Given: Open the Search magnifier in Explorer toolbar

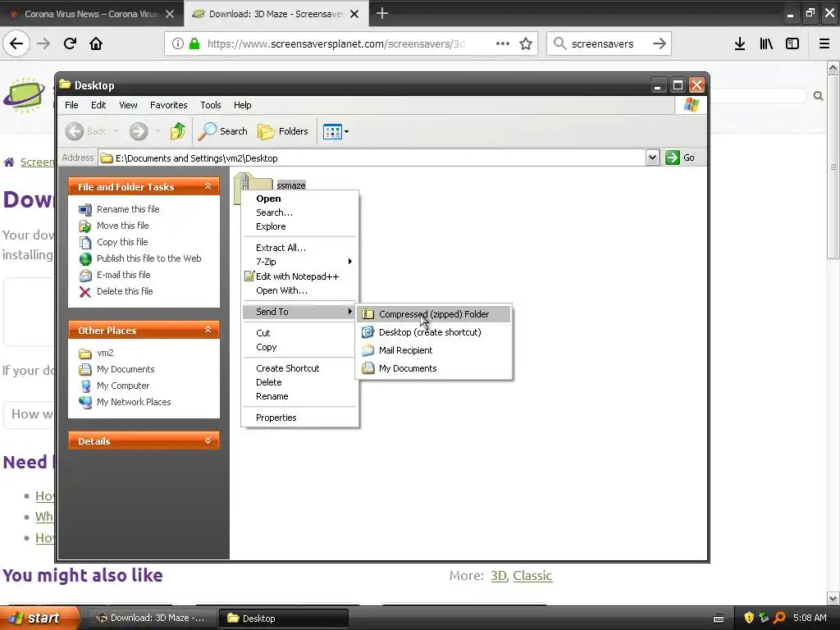Looking at the screenshot, I should coord(223,131).
